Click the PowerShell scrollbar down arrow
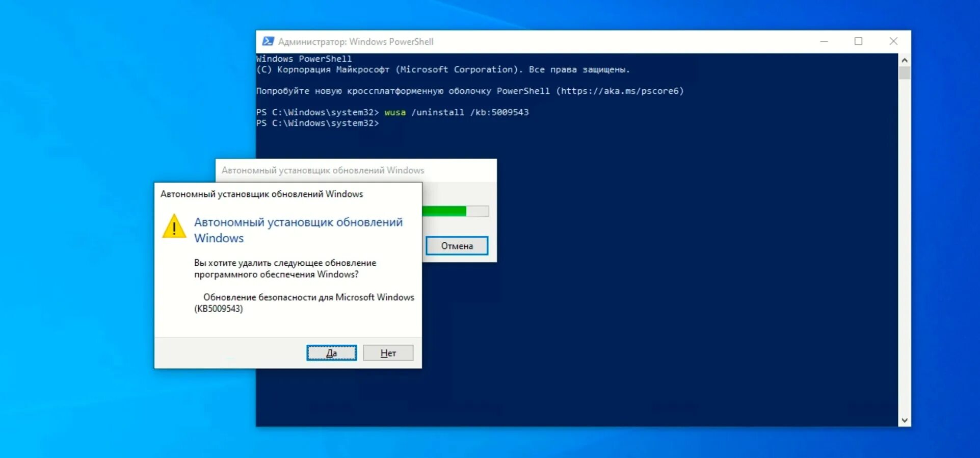This screenshot has width=980, height=458. click(x=905, y=421)
